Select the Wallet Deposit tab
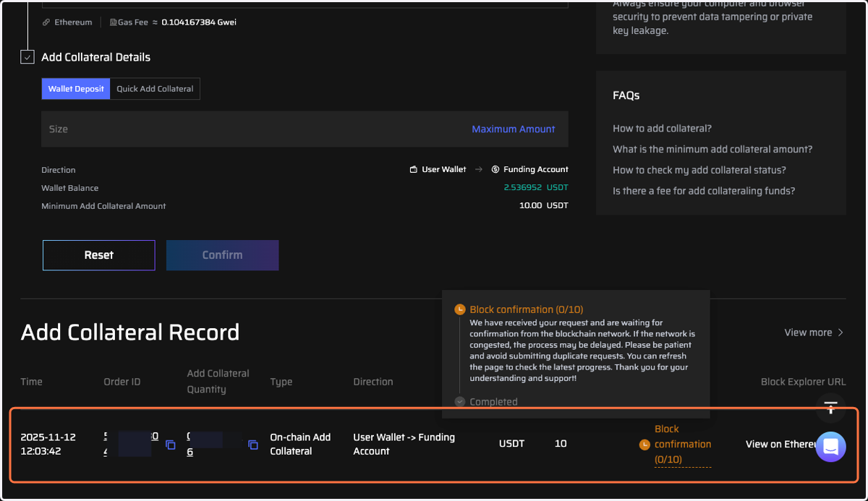Viewport: 868px width, 501px height. click(76, 89)
